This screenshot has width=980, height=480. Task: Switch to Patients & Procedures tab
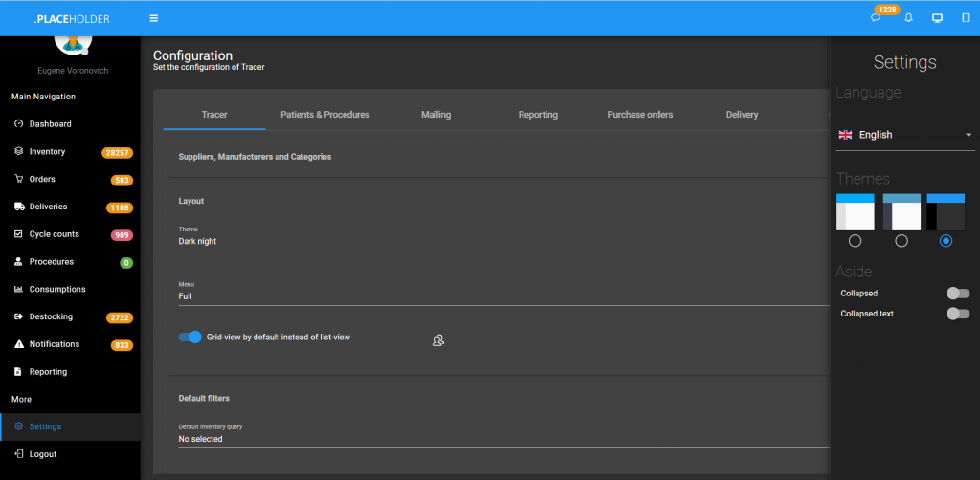click(x=324, y=115)
